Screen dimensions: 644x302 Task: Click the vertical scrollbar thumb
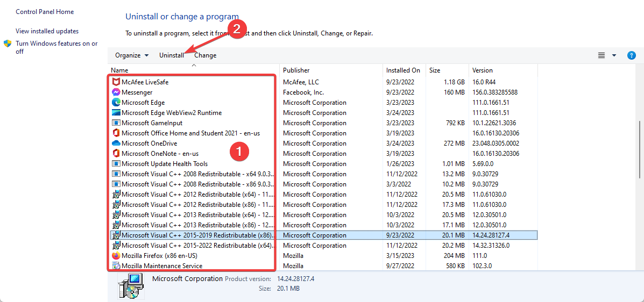pos(639,150)
